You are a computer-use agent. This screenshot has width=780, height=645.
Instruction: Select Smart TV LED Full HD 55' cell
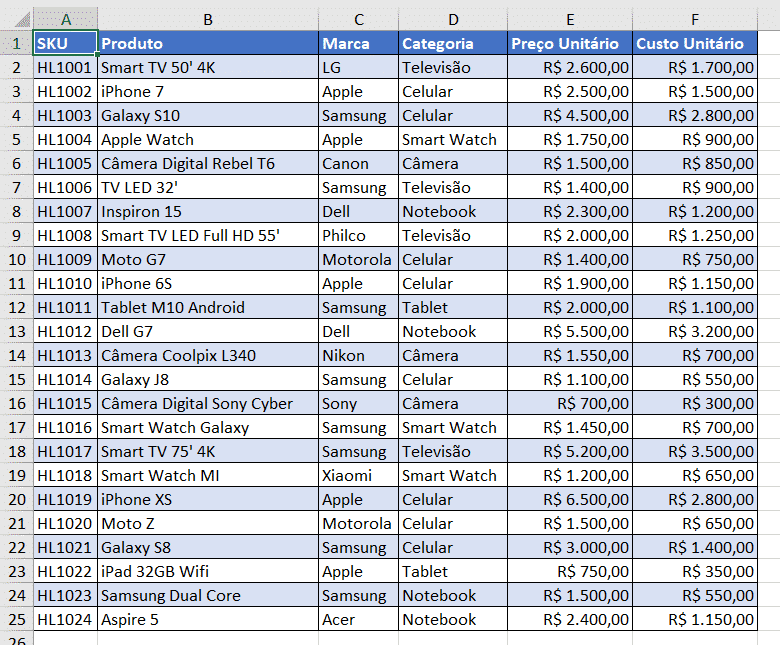pos(208,235)
